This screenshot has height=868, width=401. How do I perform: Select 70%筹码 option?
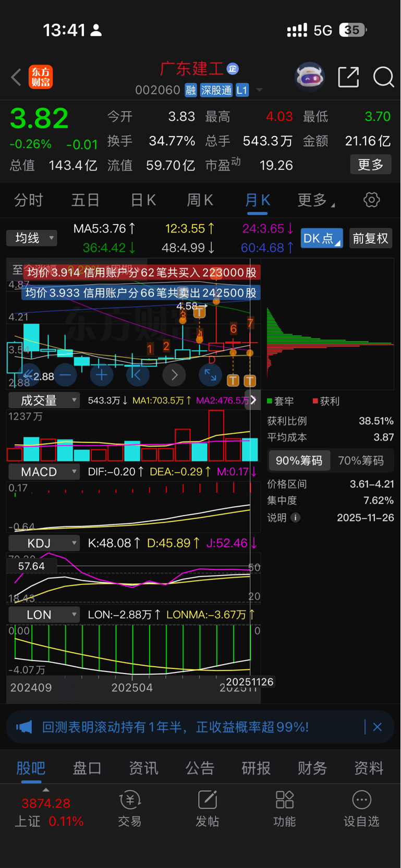[361, 461]
